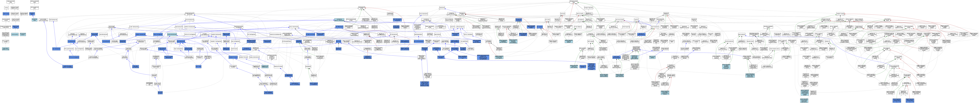
Task: Select the 'heart morphogenesis' node
Action: point(178,49)
